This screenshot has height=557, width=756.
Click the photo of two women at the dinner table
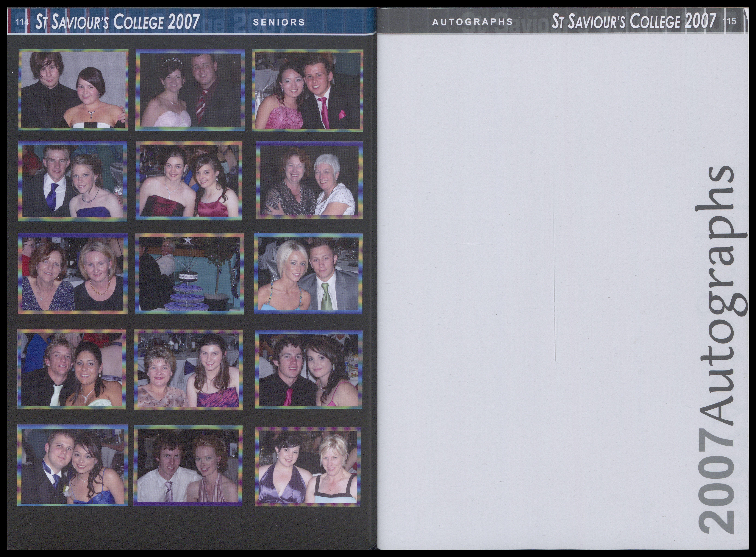[x=72, y=273]
